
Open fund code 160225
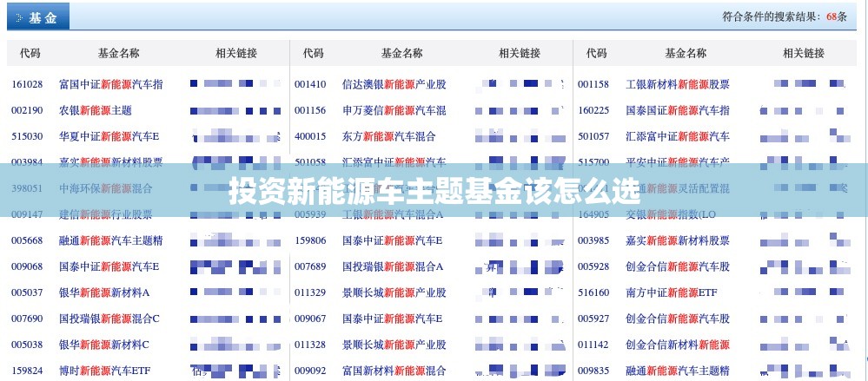coord(593,110)
